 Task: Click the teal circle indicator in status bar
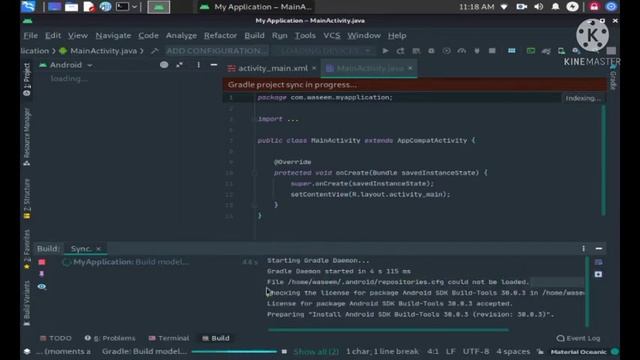point(615,351)
